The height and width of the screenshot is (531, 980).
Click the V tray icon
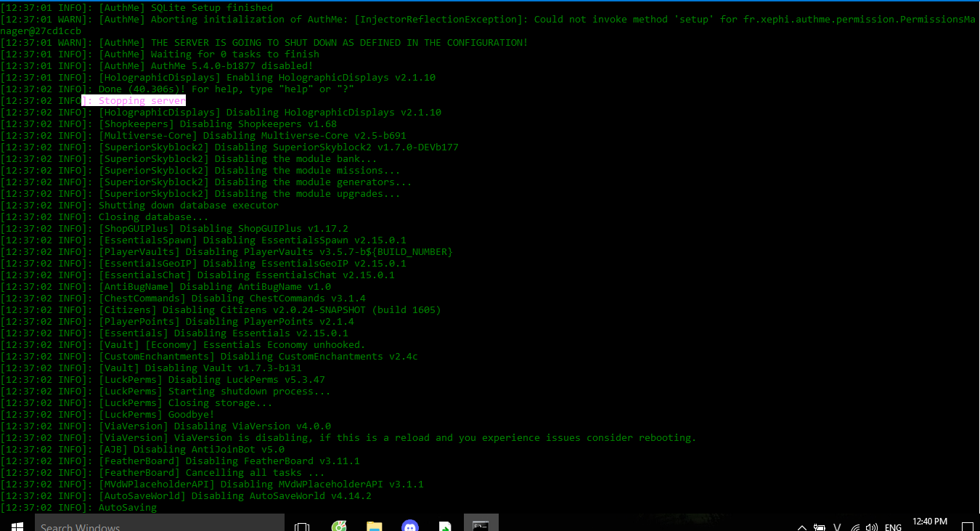[x=838, y=527]
